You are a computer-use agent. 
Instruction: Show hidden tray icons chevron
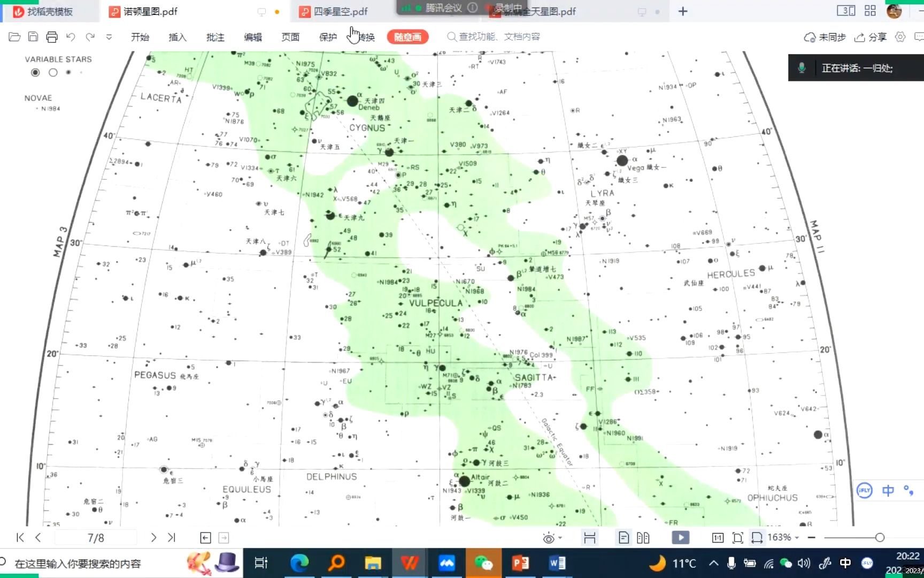point(714,563)
